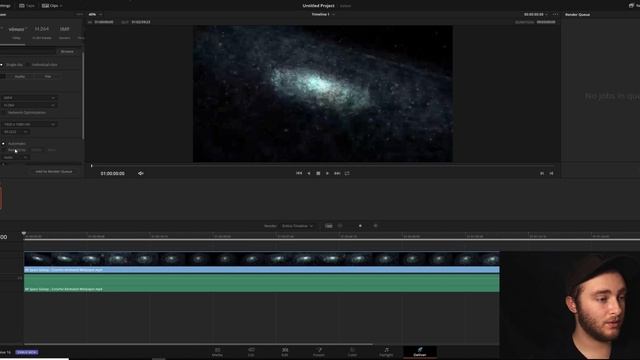The image size is (640, 360).
Task: Click the blue video clip name bar
Action: [x=262, y=270]
